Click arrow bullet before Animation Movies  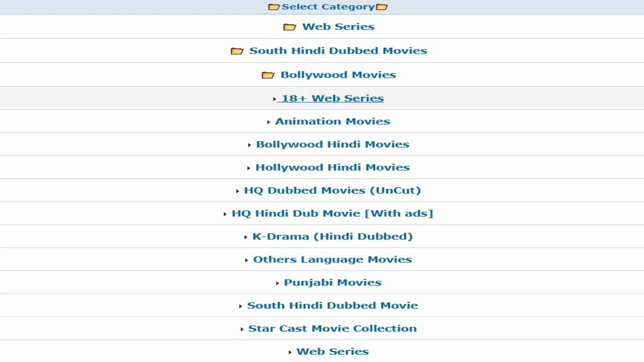[x=268, y=122]
